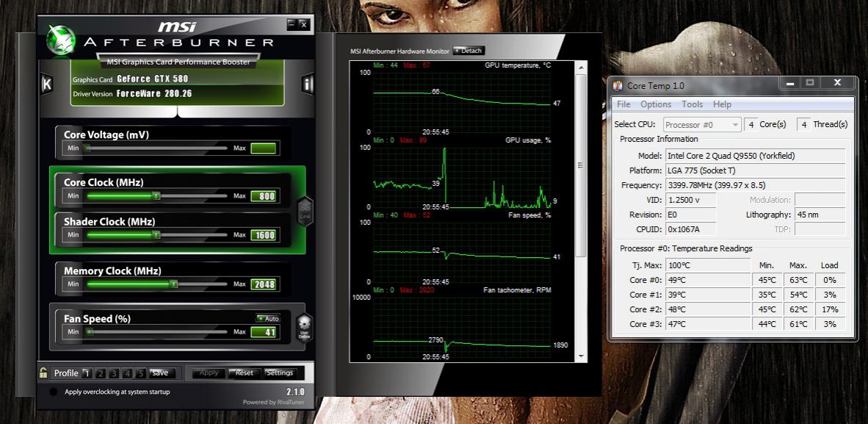Click hardware monitor scrollbar up arrow

[x=581, y=67]
